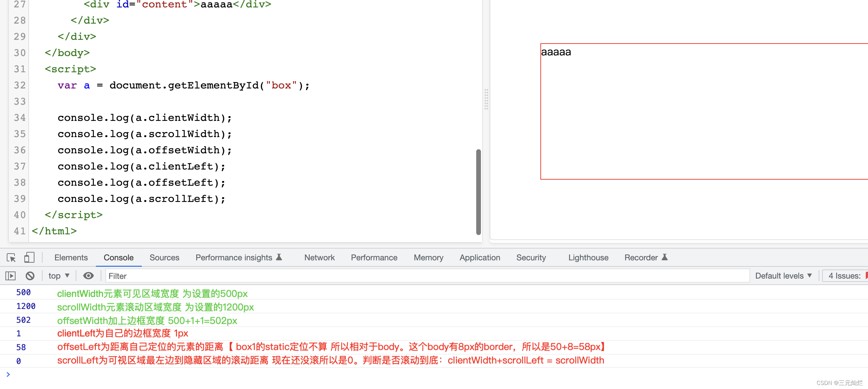Viewport: 868px width, 389px height.
Task: Open the Default levels dropdown
Action: tap(783, 276)
